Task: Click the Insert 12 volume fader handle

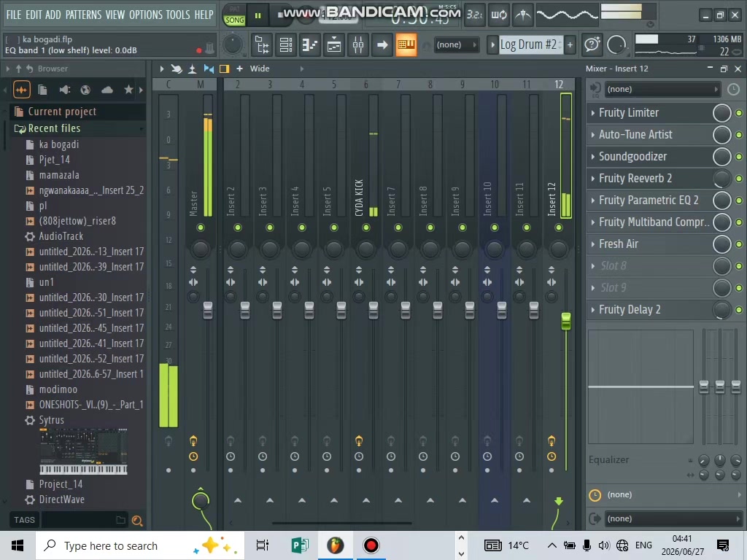Action: click(x=566, y=322)
